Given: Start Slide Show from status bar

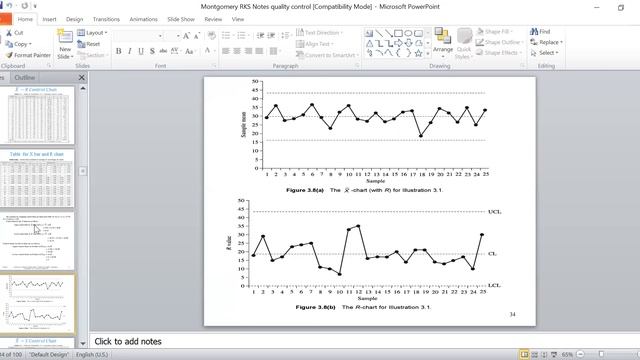Looking at the screenshot, I should tap(554, 354).
